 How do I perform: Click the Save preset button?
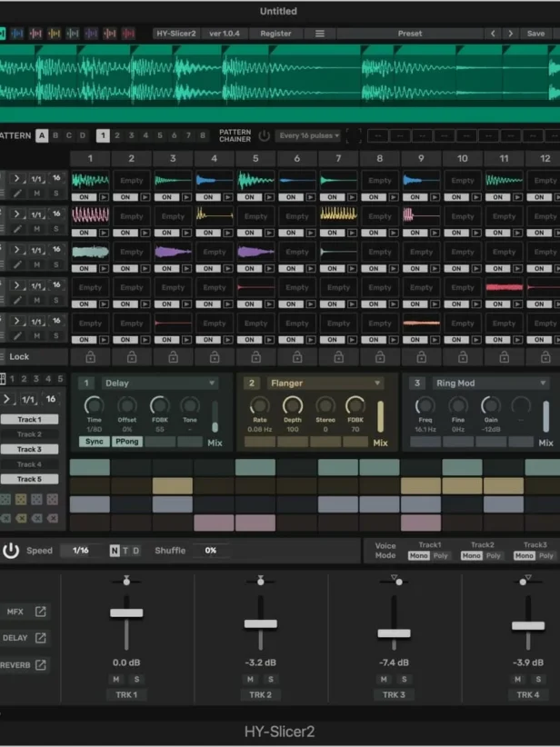click(535, 34)
